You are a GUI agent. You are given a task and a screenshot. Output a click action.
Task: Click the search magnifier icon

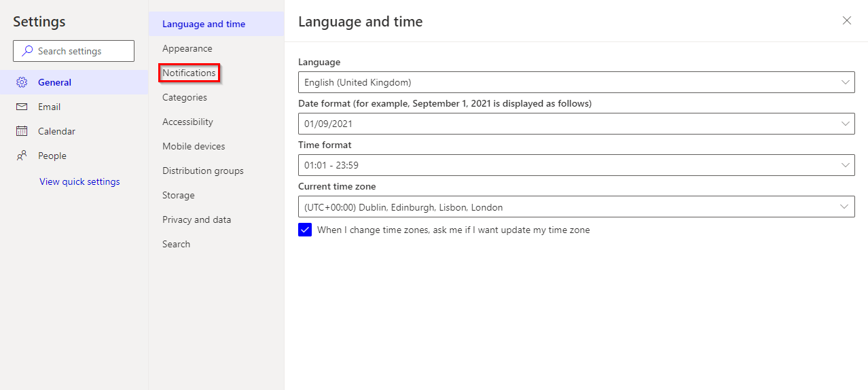pyautogui.click(x=28, y=51)
